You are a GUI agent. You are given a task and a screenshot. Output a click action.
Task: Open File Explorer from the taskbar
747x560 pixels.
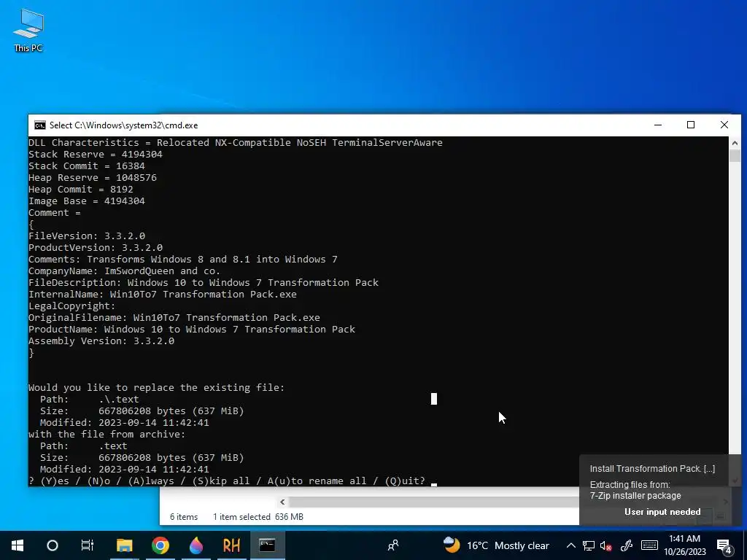[x=124, y=545]
